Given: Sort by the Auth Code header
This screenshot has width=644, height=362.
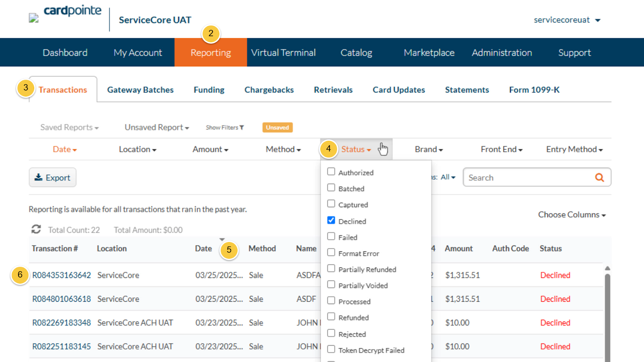Looking at the screenshot, I should click(x=510, y=249).
